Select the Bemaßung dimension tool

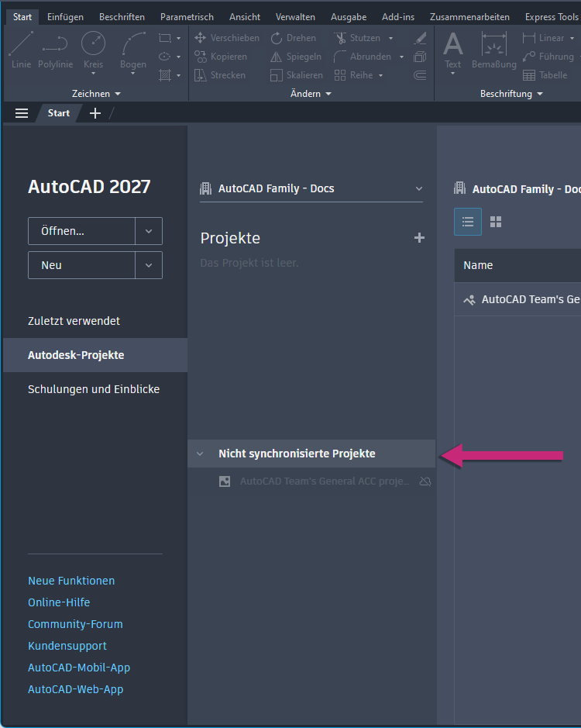click(x=494, y=50)
